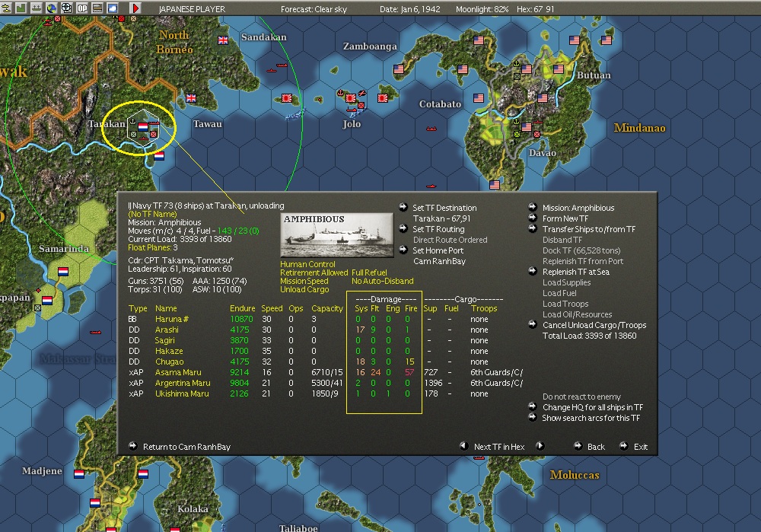Toggle Mission Speed setting

tap(304, 281)
